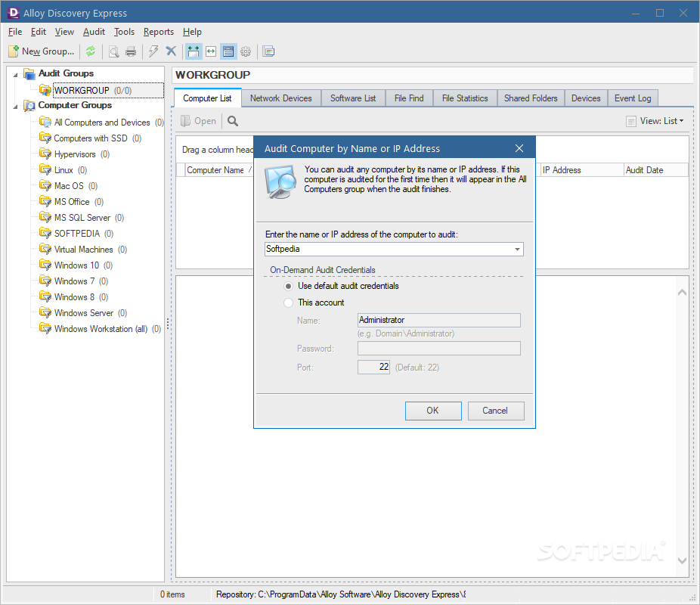
Task: Click the Print icon in toolbar
Action: point(131,51)
